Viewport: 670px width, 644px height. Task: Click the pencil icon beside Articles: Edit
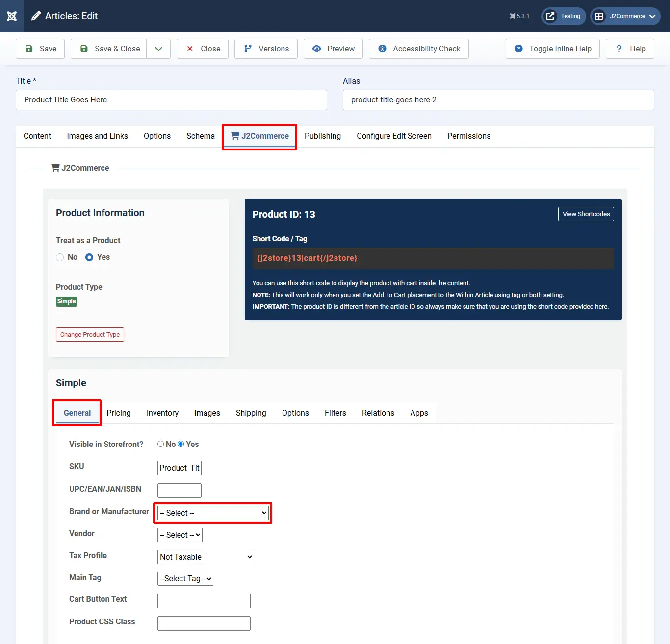pyautogui.click(x=36, y=16)
